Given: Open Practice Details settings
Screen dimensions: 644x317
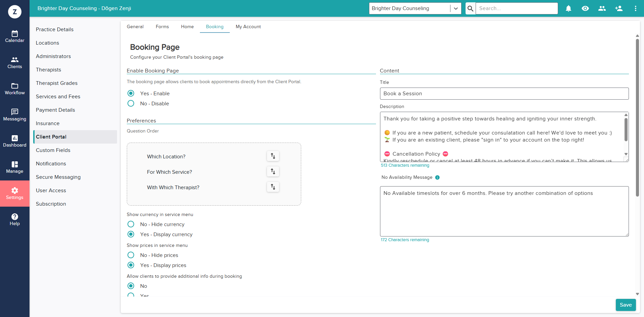Looking at the screenshot, I should tap(75, 30).
